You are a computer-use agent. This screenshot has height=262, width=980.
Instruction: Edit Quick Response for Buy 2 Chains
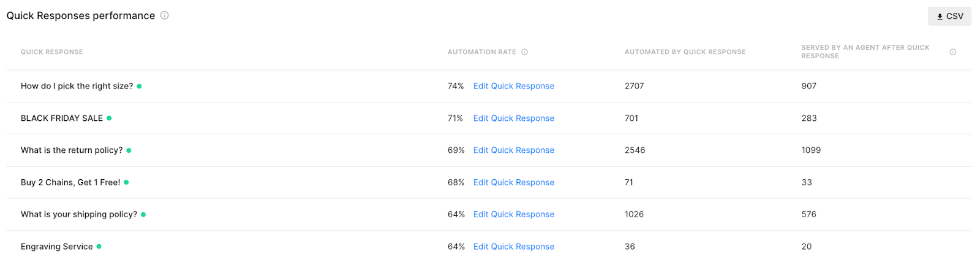tap(514, 183)
